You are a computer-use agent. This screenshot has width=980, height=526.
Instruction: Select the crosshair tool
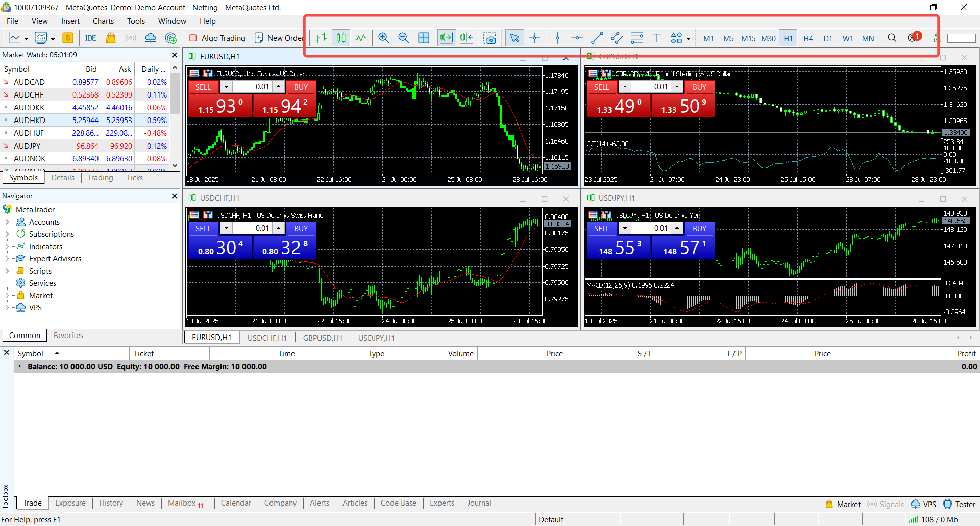(534, 38)
